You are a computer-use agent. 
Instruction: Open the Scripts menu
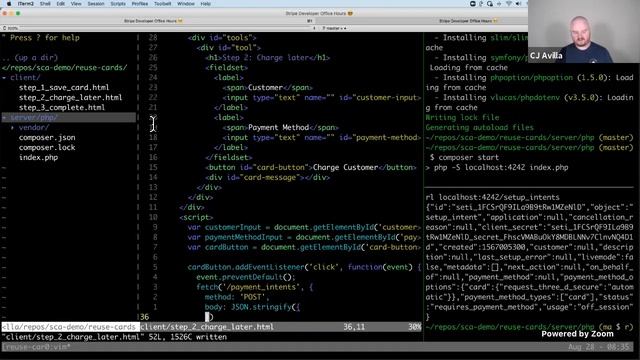pos(118,4)
